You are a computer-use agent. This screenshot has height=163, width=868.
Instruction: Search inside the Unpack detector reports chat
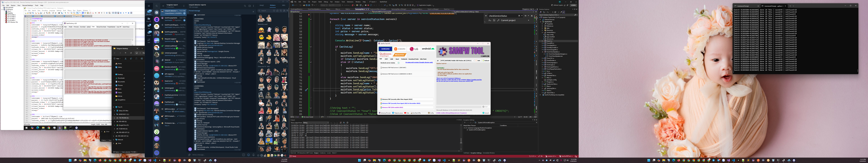point(245,6)
